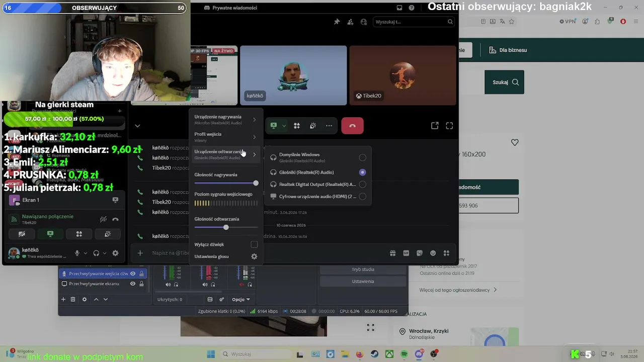Open the soundboard in the call controls bar
The width and height of the screenshot is (644, 362).
(x=313, y=126)
